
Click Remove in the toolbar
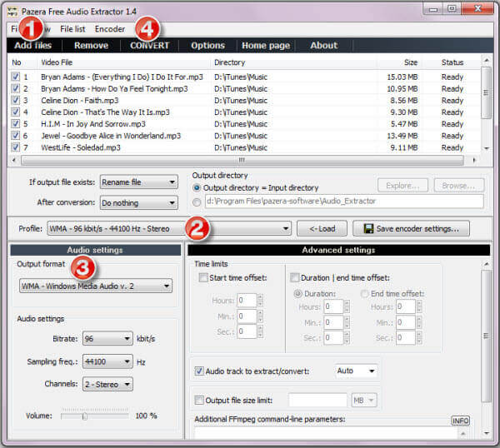coord(90,46)
